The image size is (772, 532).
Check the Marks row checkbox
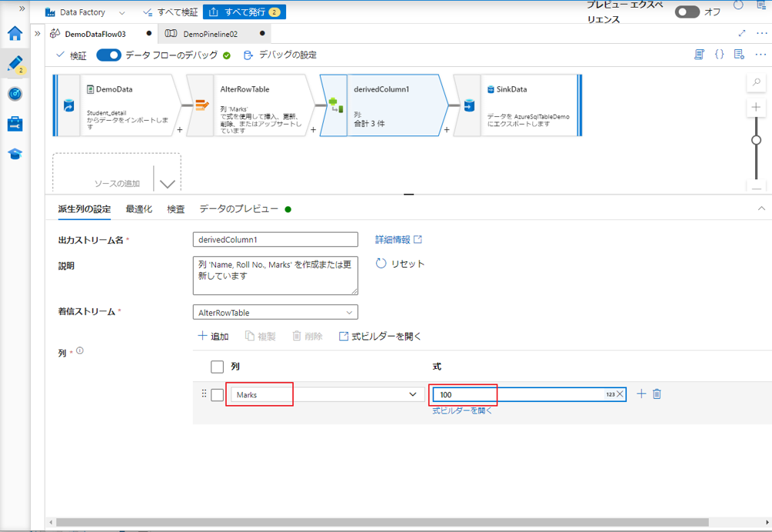(x=217, y=394)
